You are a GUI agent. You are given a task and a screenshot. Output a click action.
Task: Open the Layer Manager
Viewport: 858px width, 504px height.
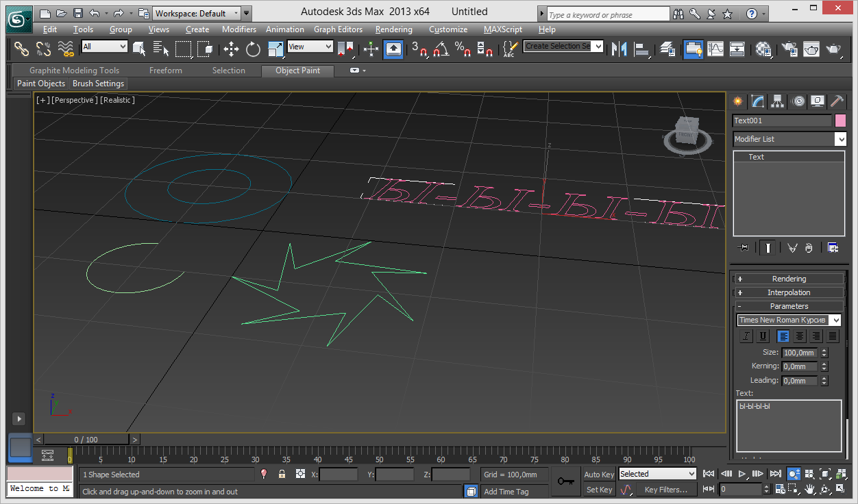[667, 49]
